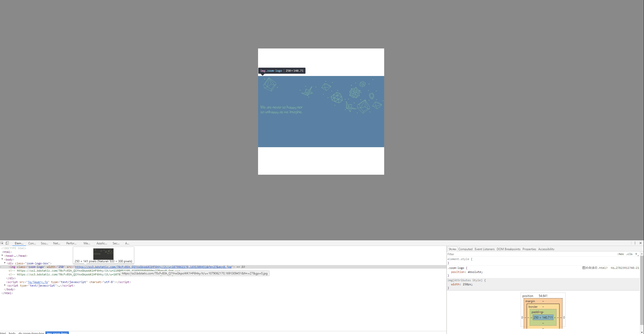Open the js/jquery.js script link
This screenshot has height=334, width=644.
coord(38,282)
